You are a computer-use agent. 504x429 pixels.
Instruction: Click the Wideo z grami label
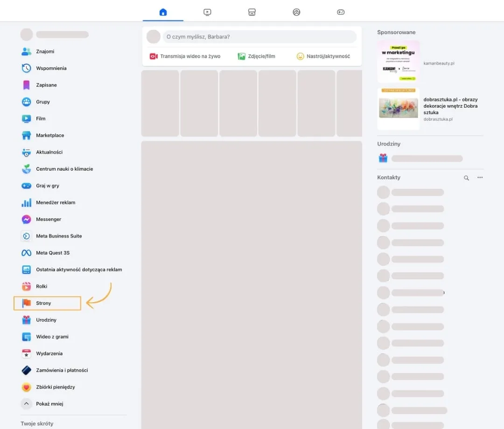[x=52, y=337]
